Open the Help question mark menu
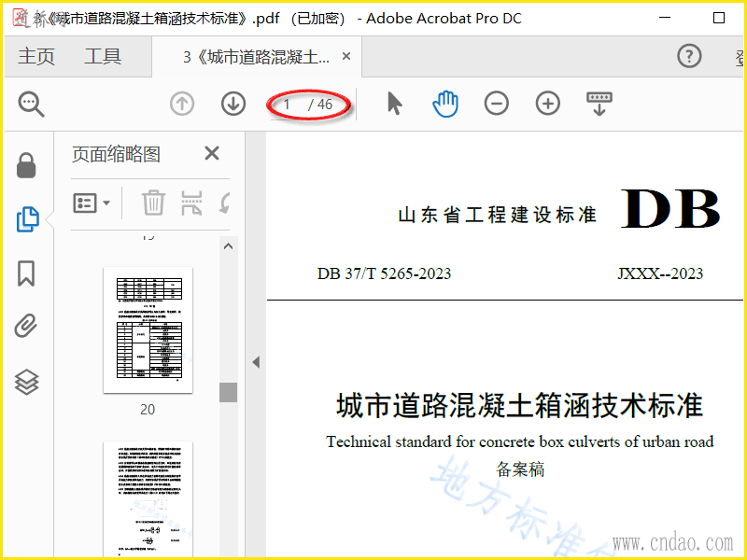Screen dimensions: 747x560 click(689, 56)
